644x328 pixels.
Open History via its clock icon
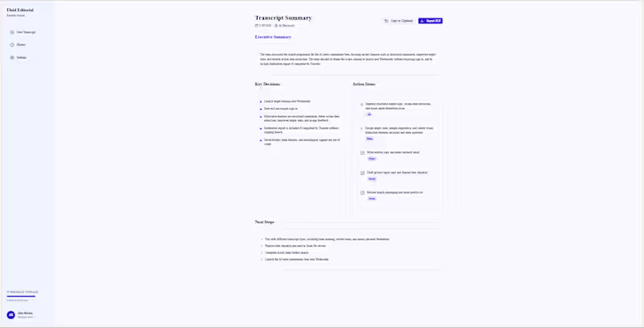pos(12,45)
